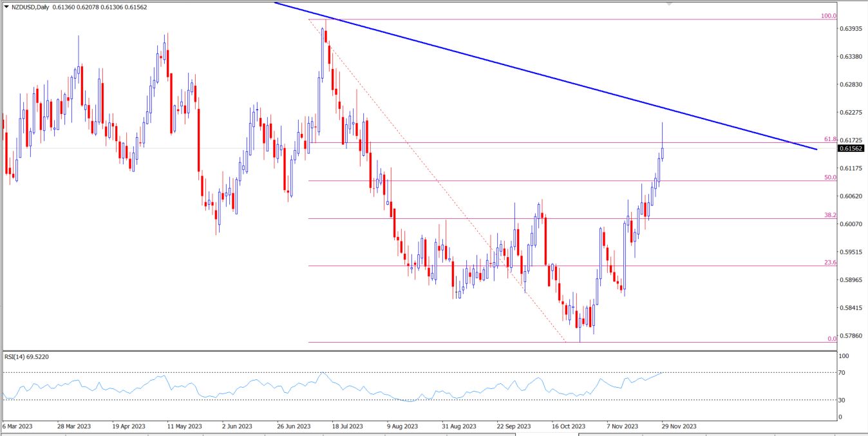This screenshot has width=868, height=436.
Task: Click the 0.58415 price axis label
Action: (852, 307)
